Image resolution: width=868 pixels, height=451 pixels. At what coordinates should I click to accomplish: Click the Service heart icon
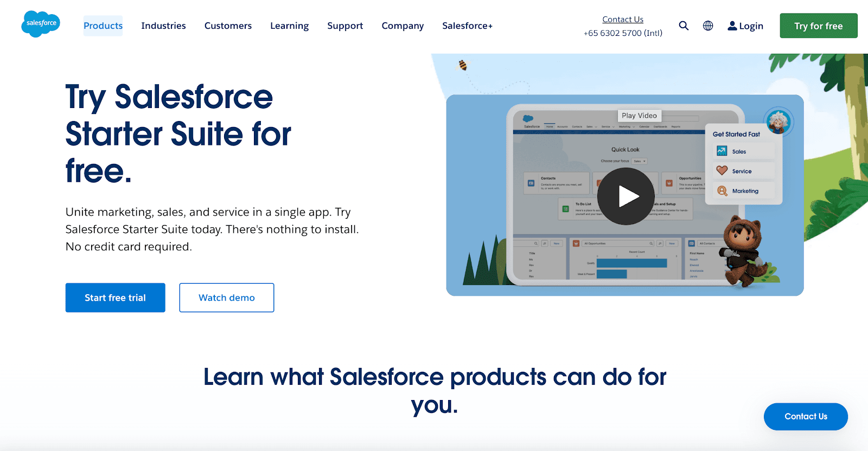pyautogui.click(x=722, y=170)
